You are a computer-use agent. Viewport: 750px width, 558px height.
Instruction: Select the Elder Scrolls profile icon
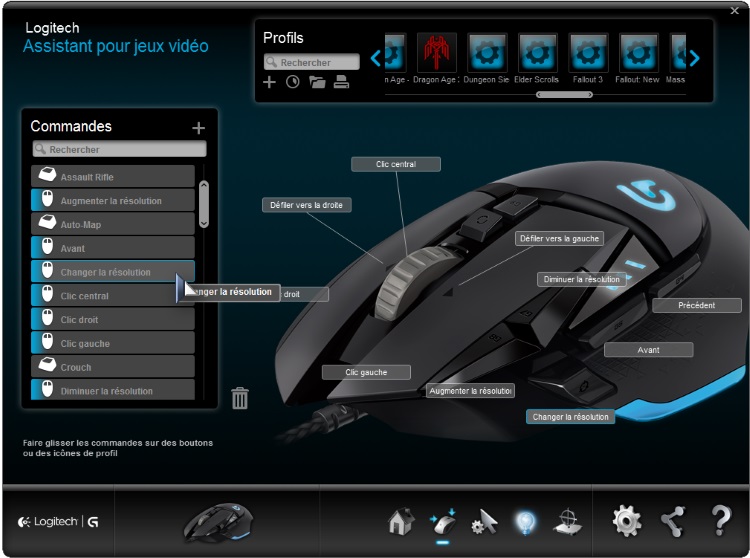click(x=538, y=52)
